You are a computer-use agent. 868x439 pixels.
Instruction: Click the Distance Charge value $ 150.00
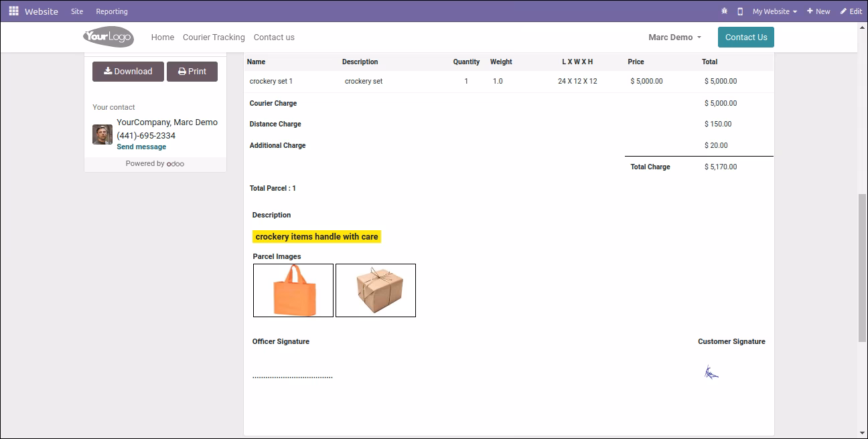(x=718, y=124)
